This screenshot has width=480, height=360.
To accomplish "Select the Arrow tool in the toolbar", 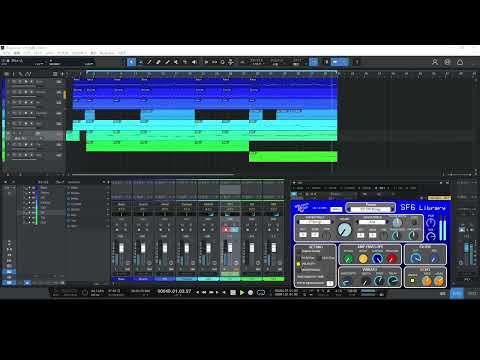I will point(132,62).
